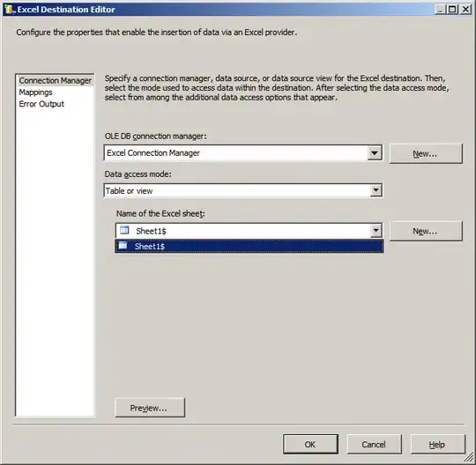Collapse the Excel sheet name dropdown arrow
476x465 pixels.
(376, 231)
